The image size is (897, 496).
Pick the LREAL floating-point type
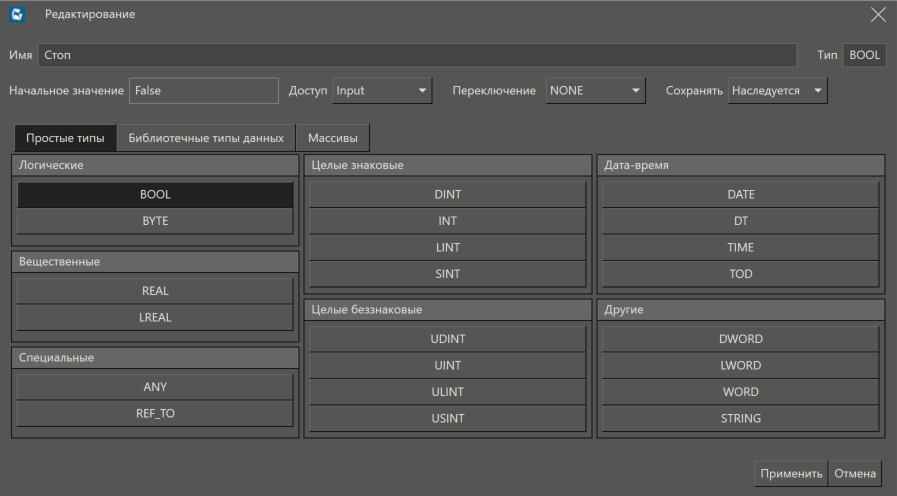click(155, 317)
